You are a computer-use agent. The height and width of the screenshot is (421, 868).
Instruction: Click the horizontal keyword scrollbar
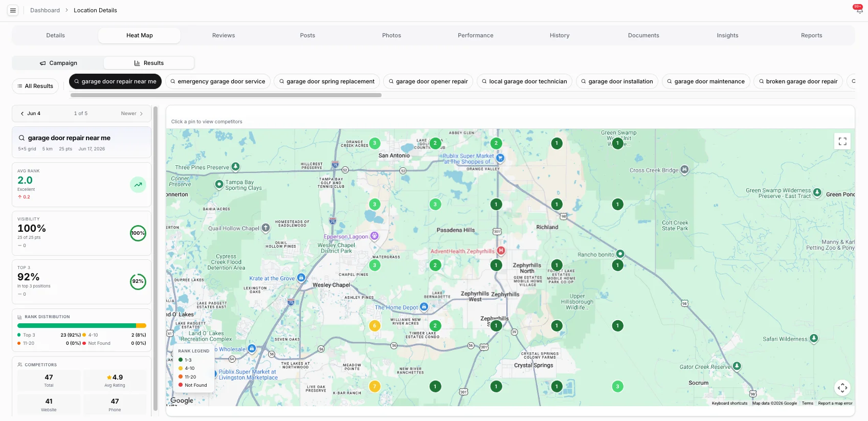(226, 95)
